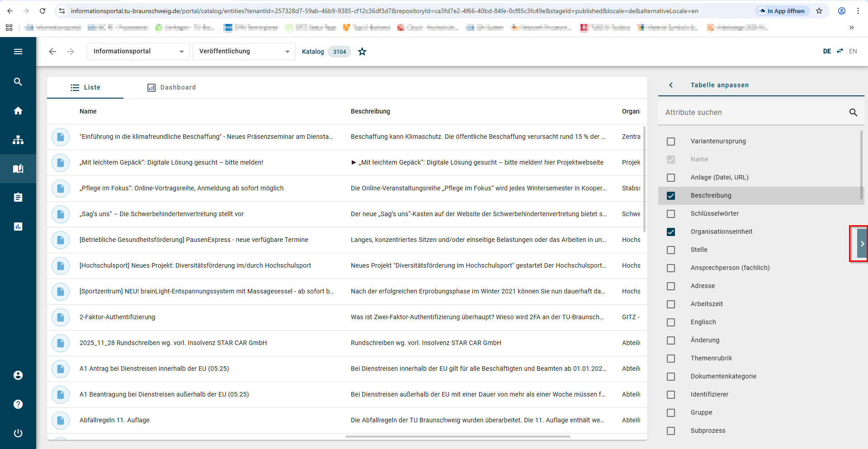
Task: Click the sidebar search icon
Action: [18, 82]
